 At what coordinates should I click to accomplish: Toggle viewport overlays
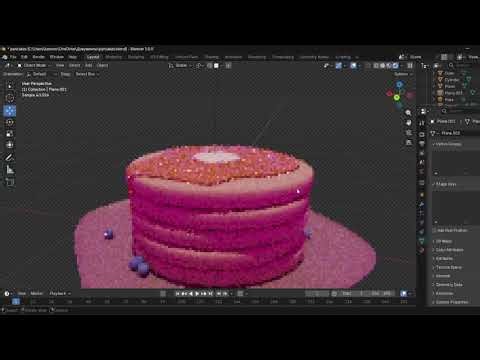coord(353,66)
